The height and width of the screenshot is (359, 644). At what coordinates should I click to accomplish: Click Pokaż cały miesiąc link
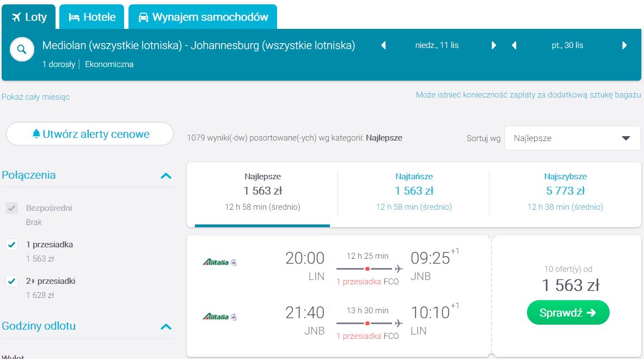coord(36,97)
